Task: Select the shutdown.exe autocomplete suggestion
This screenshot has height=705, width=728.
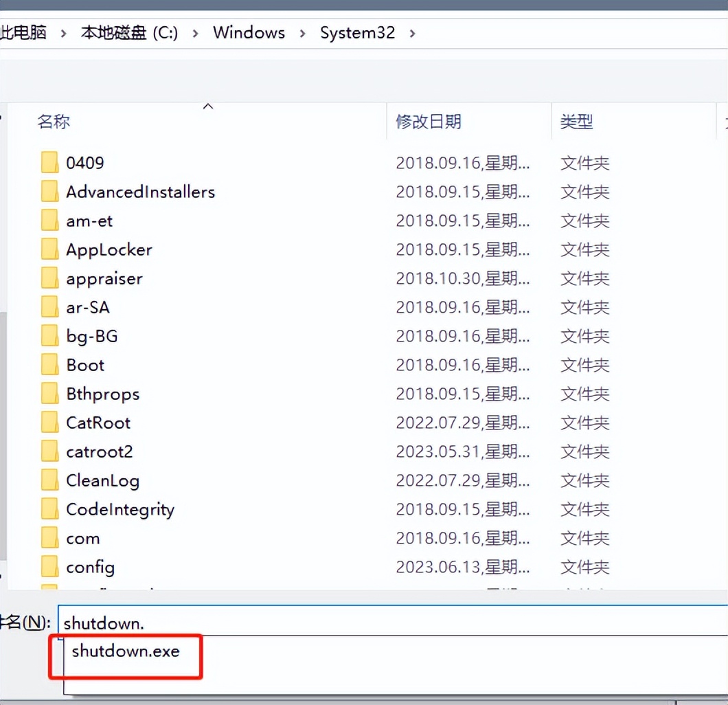Action: (x=124, y=651)
